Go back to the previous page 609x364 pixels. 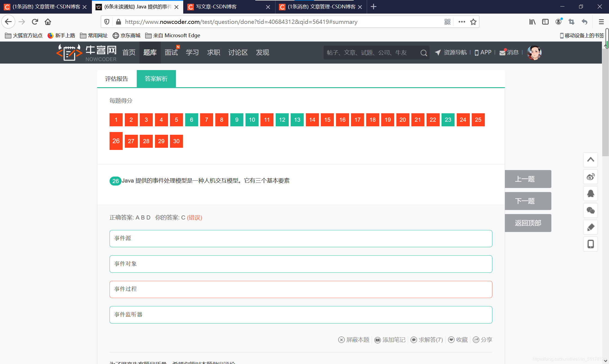click(x=8, y=22)
